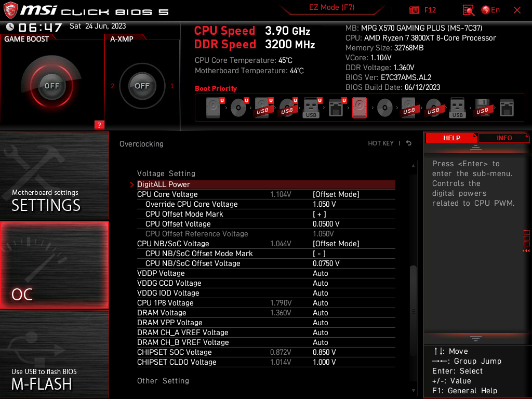
Task: Select the legacy network boot icon at row end
Action: point(507,108)
